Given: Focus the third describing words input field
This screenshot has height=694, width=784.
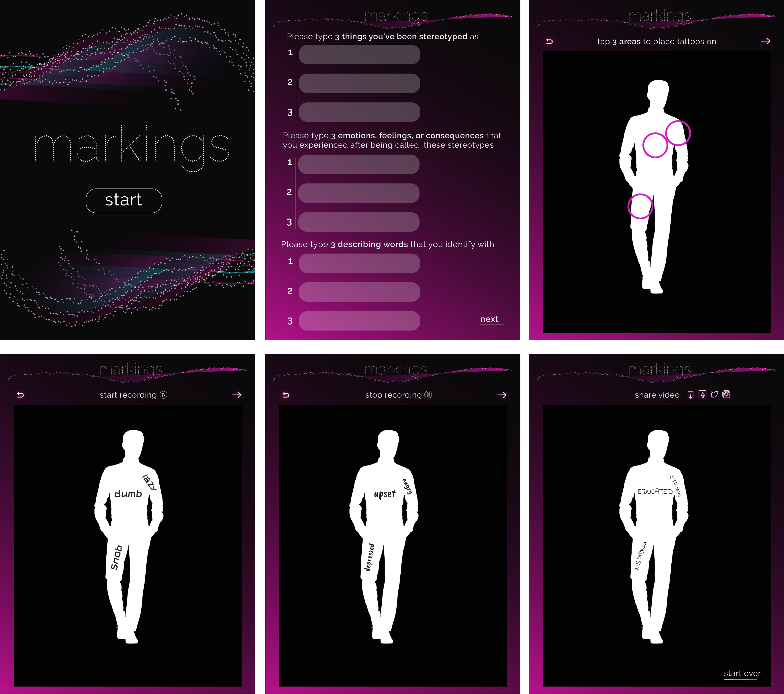Looking at the screenshot, I should coord(359,321).
